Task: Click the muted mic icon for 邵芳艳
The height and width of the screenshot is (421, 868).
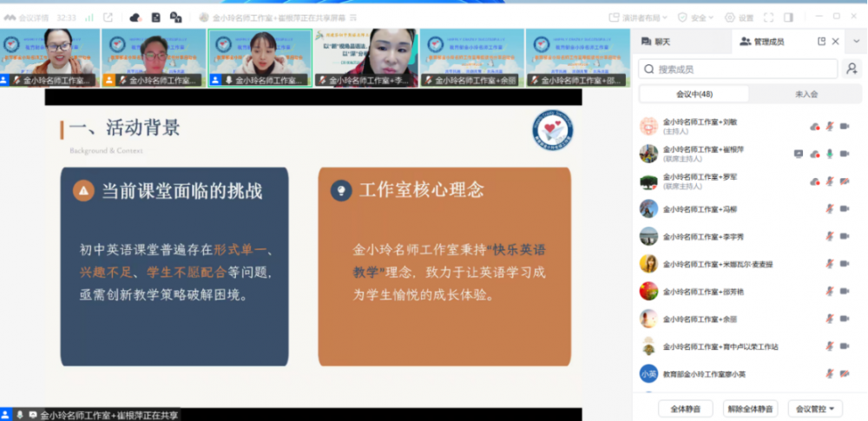Action: [x=829, y=292]
